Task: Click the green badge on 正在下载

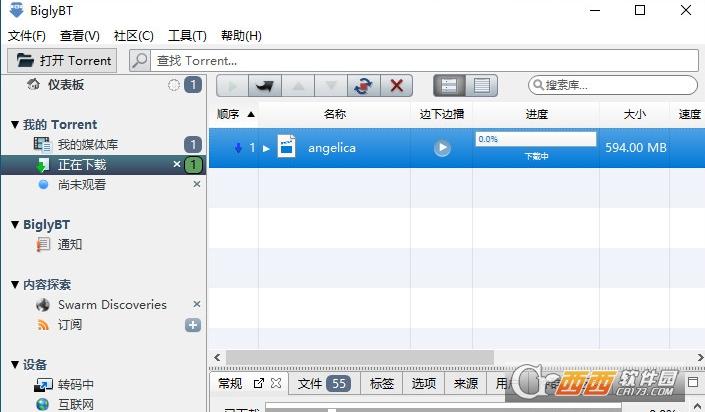Action: pos(193,165)
